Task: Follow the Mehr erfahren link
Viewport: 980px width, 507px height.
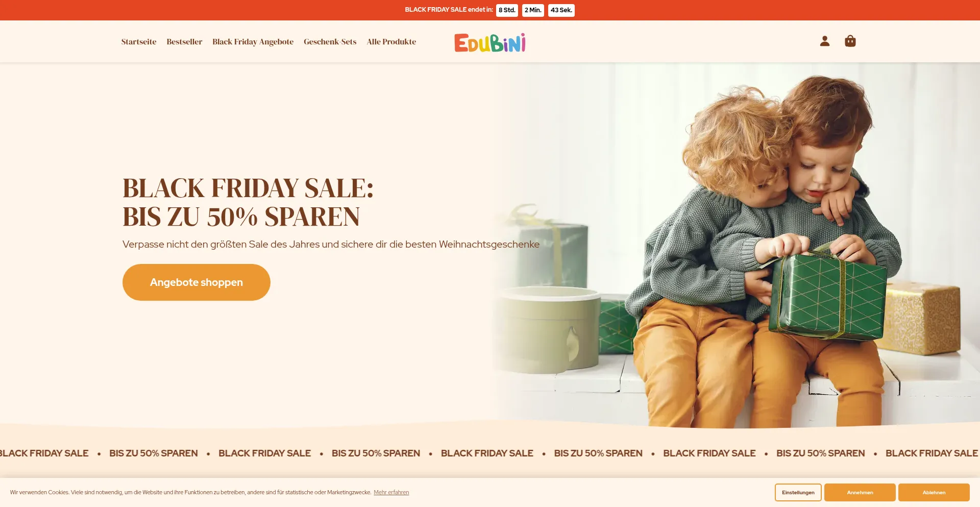Action: (391, 493)
